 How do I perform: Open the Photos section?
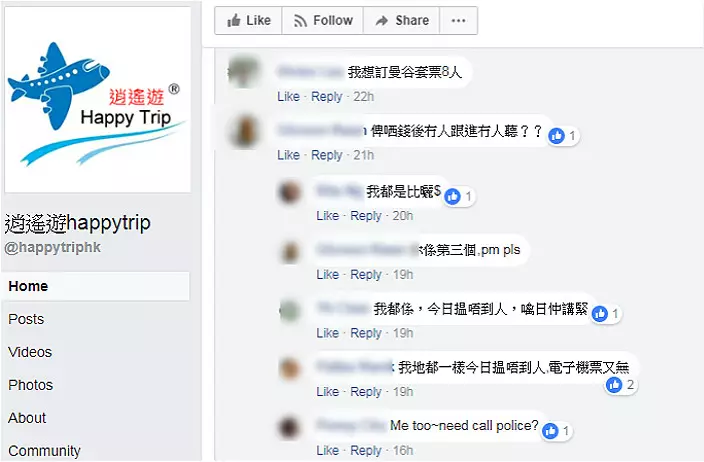tap(31, 385)
